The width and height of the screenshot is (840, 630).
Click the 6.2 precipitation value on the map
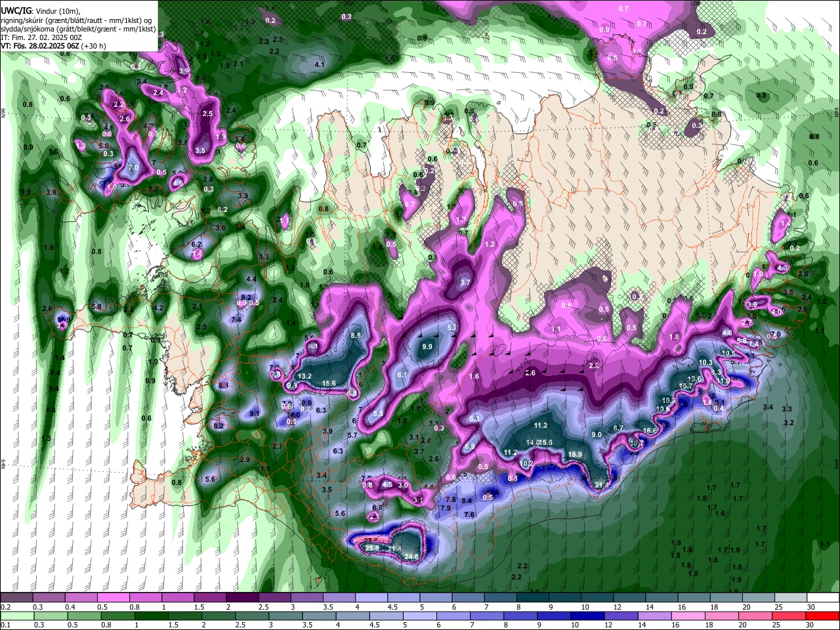[x=196, y=244]
